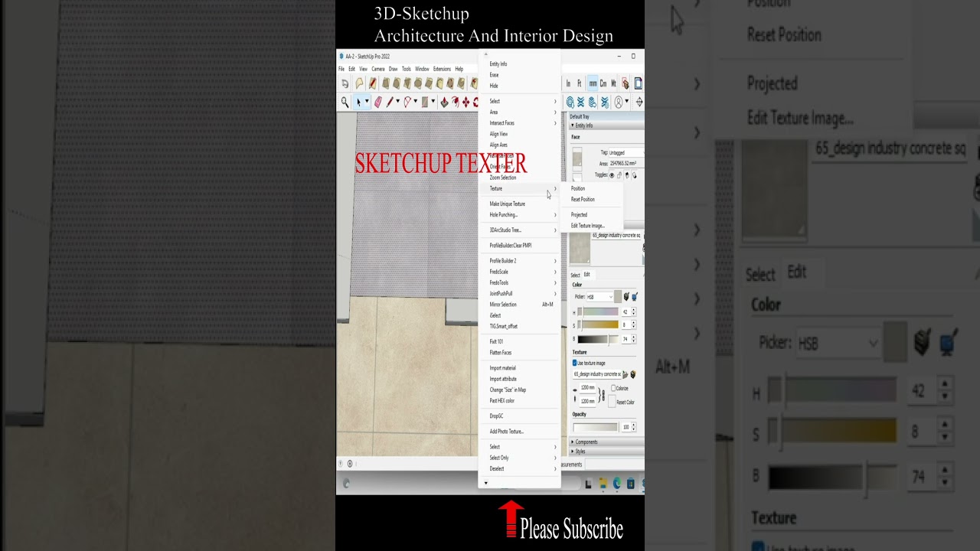The width and height of the screenshot is (980, 551).
Task: Toggle the lock toggle in Entity Info
Action: [619, 175]
